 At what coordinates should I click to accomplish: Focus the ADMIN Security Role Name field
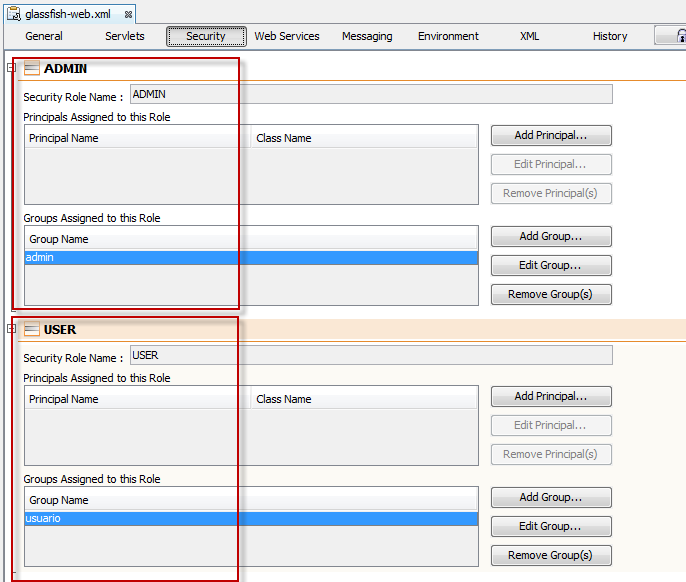(371, 95)
